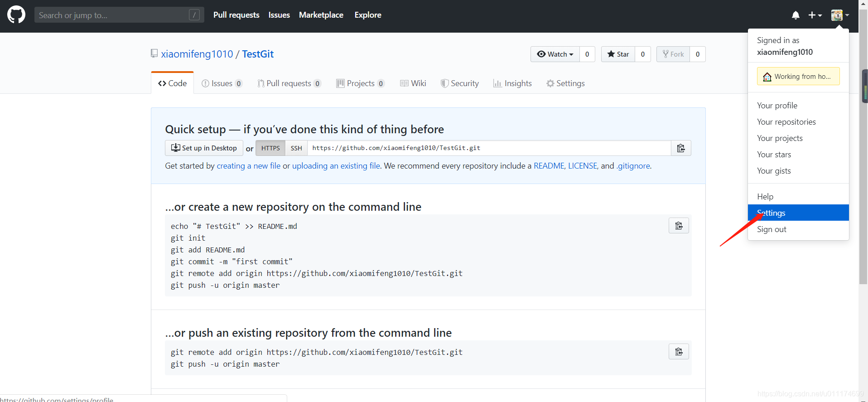Open the LICENSE link
868x402 pixels.
coord(583,166)
